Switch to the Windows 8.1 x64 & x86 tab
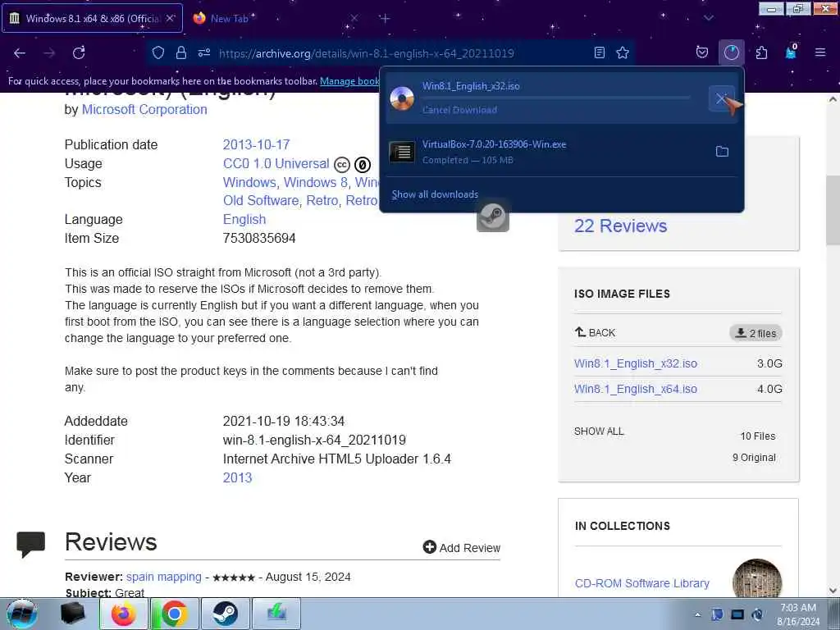 92,18
